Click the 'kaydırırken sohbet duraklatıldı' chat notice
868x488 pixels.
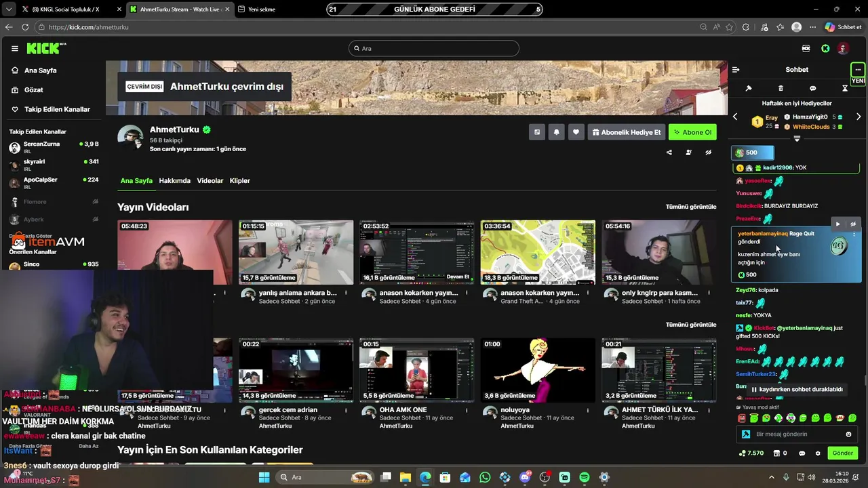coord(796,390)
